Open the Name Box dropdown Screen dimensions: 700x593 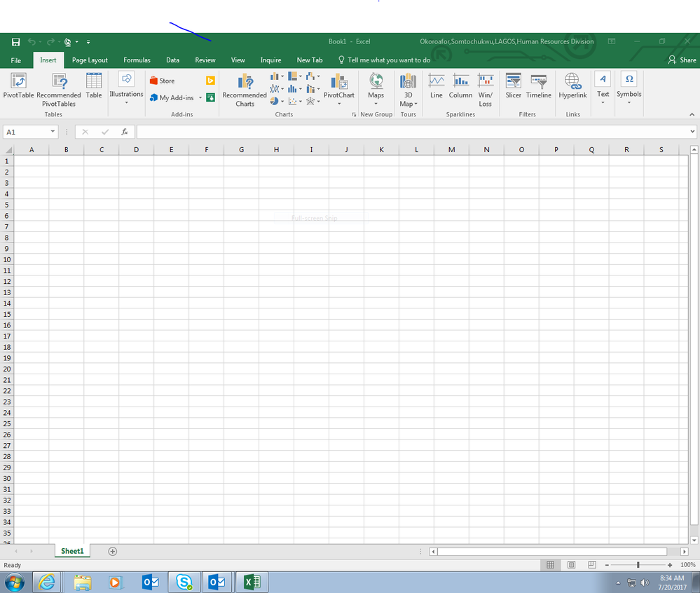click(x=52, y=131)
